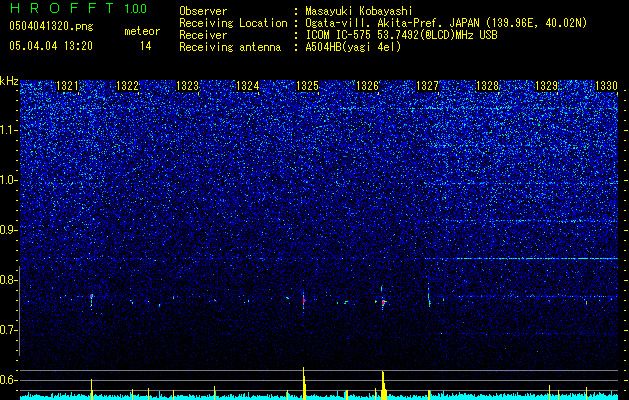Click the 1323 time marker
The width and height of the screenshot is (629, 400).
click(x=187, y=85)
